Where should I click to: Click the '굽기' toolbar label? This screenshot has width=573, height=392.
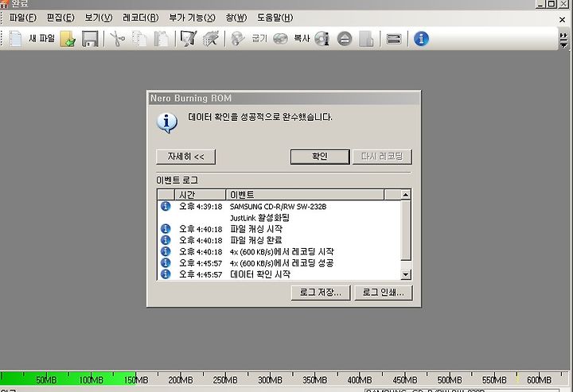pyautogui.click(x=259, y=39)
